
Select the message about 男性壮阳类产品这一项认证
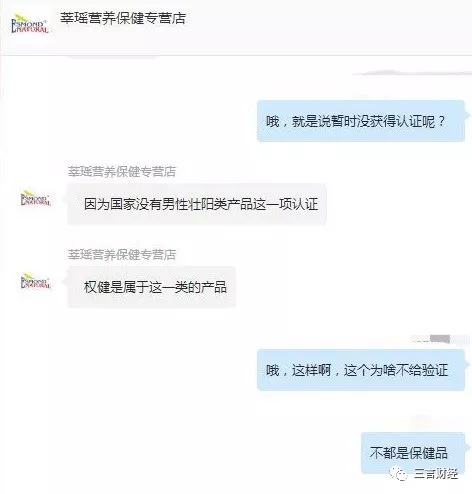coord(197,204)
